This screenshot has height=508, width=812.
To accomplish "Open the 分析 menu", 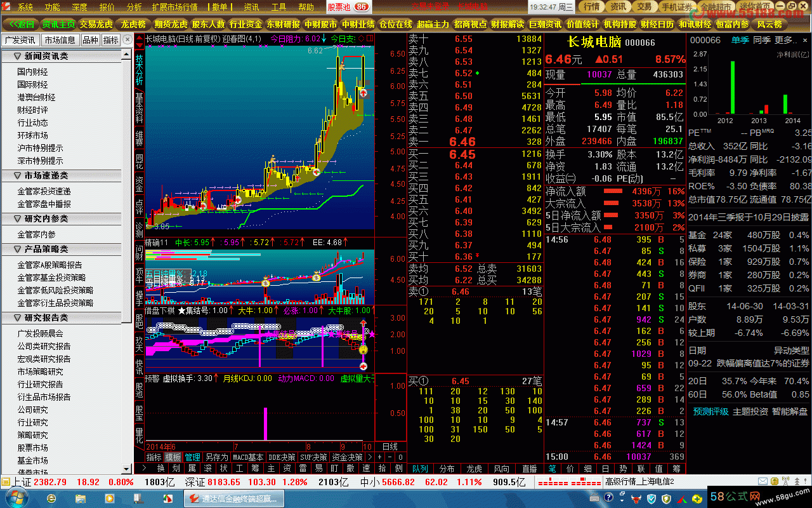I will coord(134,7).
